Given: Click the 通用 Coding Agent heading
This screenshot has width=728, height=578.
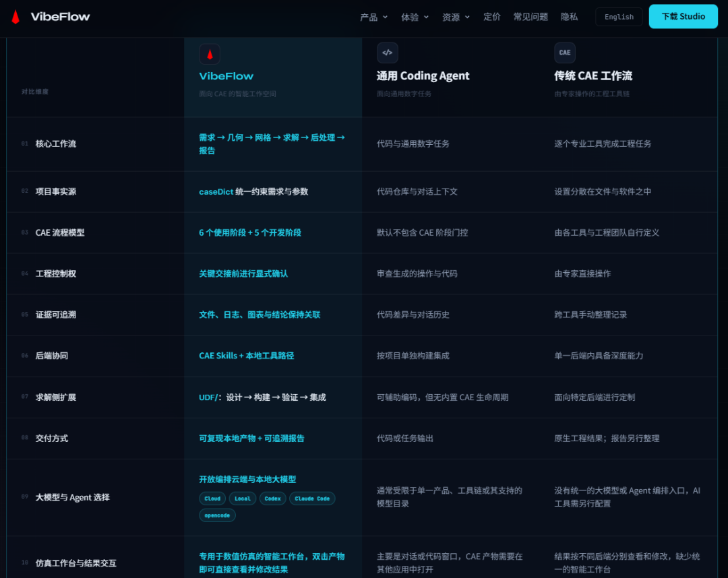Looking at the screenshot, I should 423,75.
